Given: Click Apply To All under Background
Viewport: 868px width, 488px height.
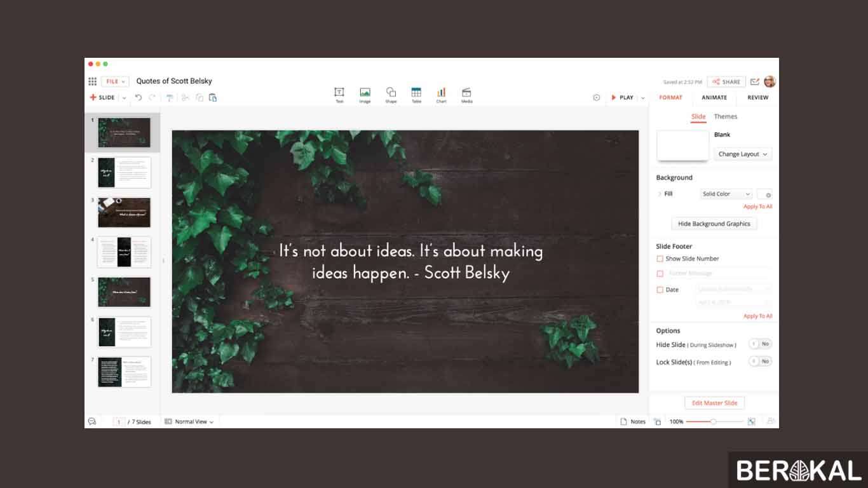Looking at the screenshot, I should (x=758, y=207).
